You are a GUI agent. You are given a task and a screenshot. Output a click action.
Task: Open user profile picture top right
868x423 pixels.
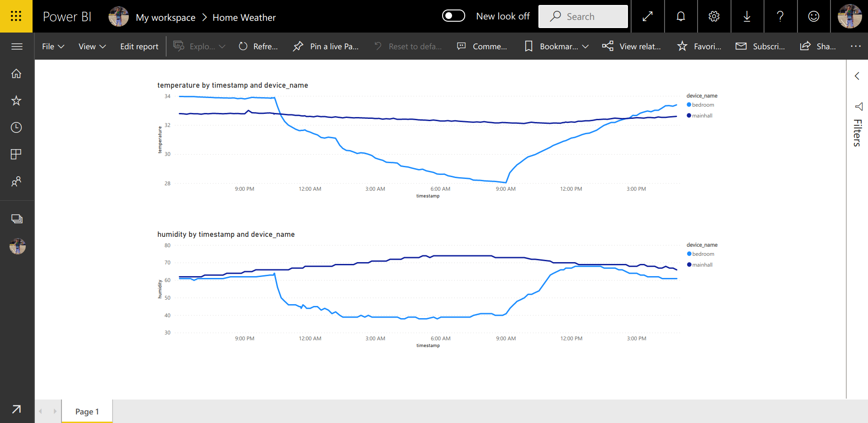849,16
